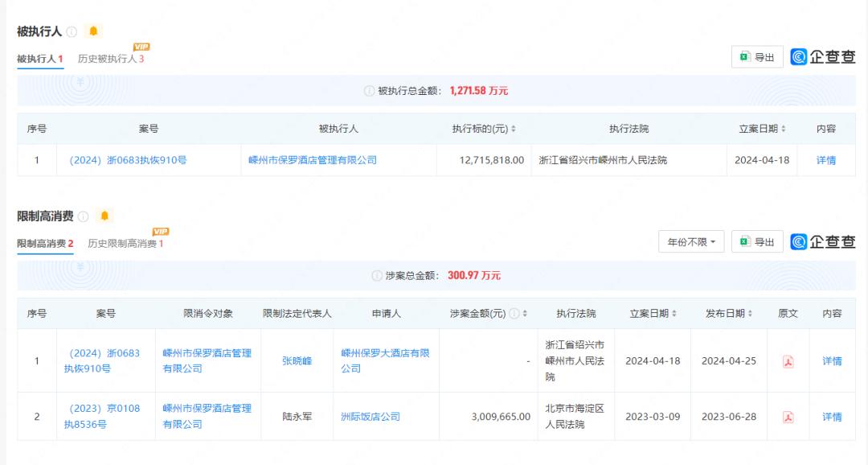Click amount 3,009,665.00 cell
The height and width of the screenshot is (465, 868).
tap(501, 417)
